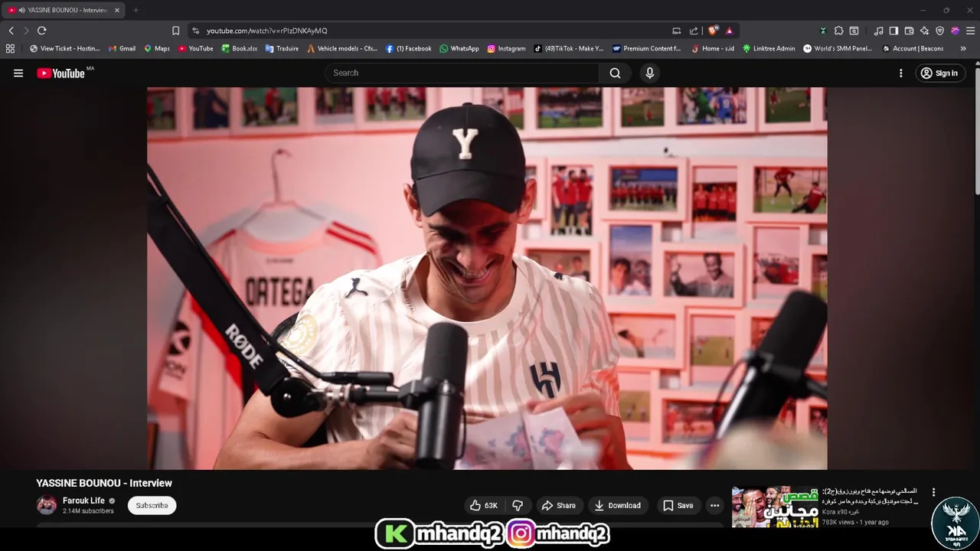Mute tab using speaker icon
Viewport: 980px width, 551px height.
tap(21, 10)
